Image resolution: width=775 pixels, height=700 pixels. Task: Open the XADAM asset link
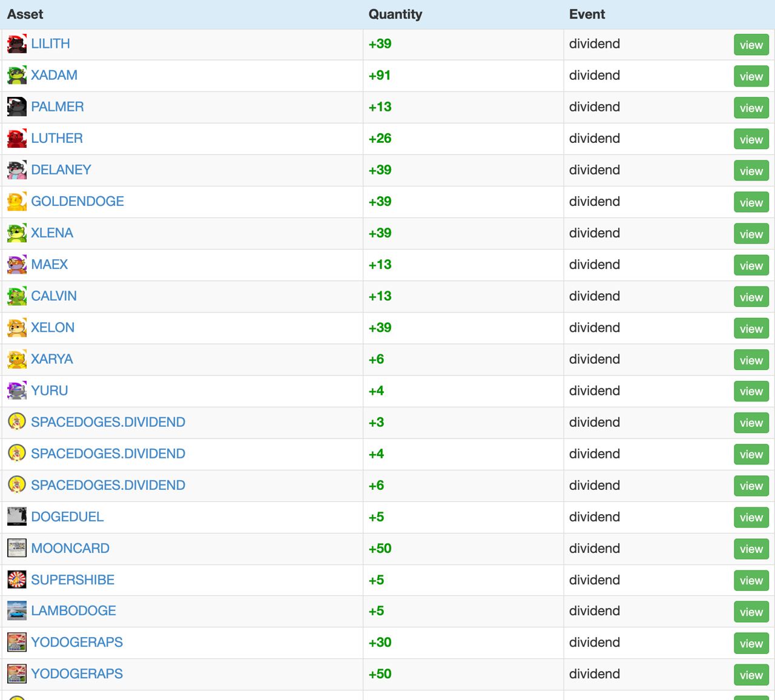[54, 75]
